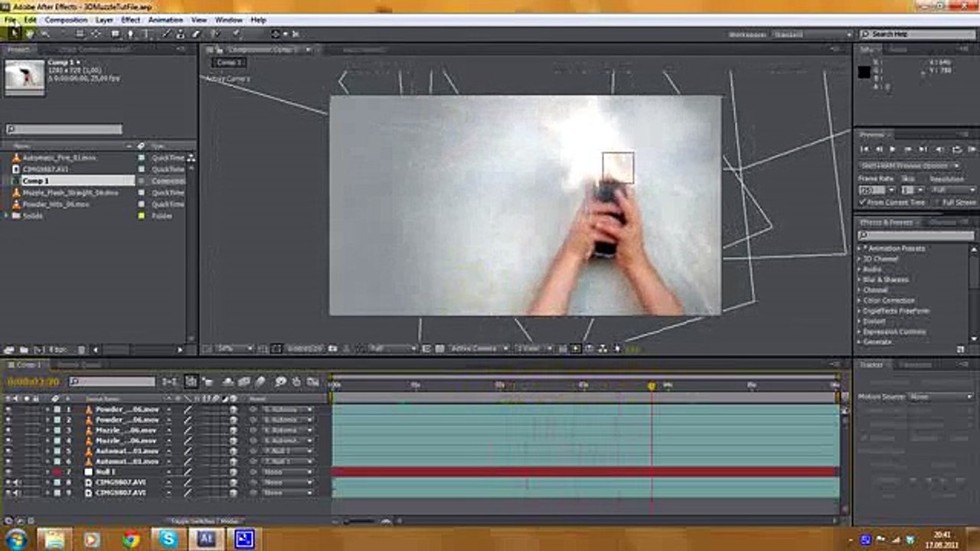Open the File menu
Screen dimensions: 980x551
(10, 19)
